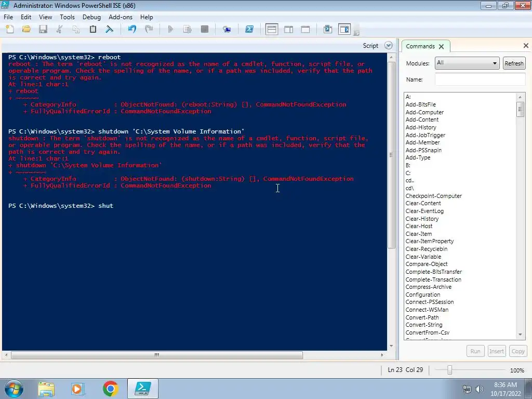Select Compress-Archive command
This screenshot has width=532, height=399.
tap(429, 287)
